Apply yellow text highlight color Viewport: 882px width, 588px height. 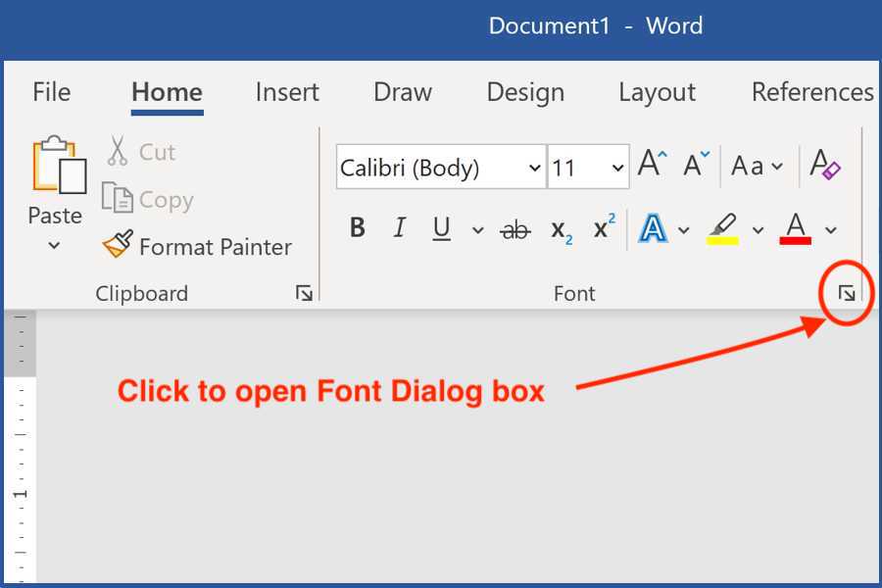point(722,228)
